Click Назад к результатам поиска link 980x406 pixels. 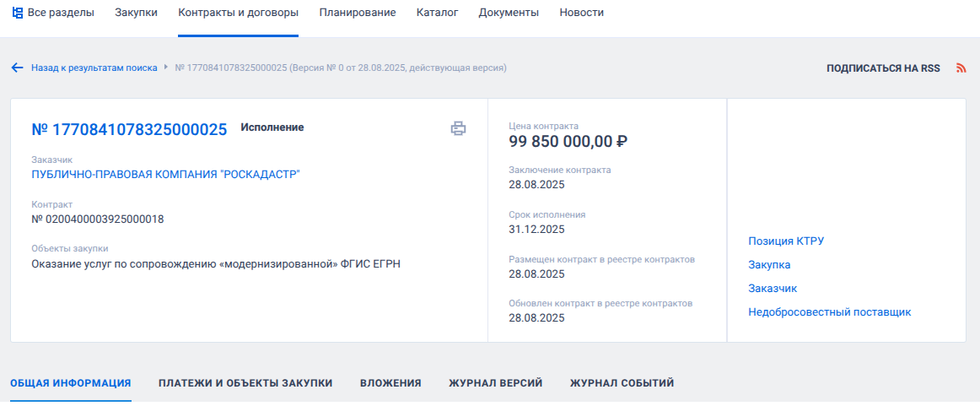point(94,68)
